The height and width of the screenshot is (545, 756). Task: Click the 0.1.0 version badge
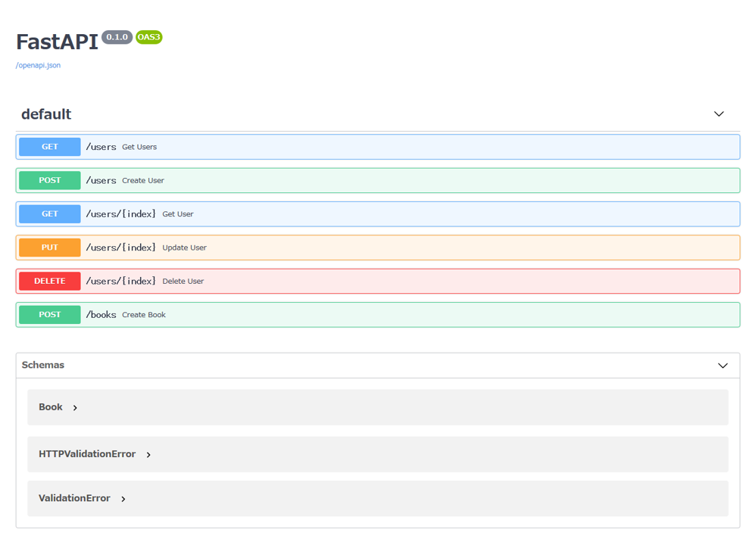117,37
